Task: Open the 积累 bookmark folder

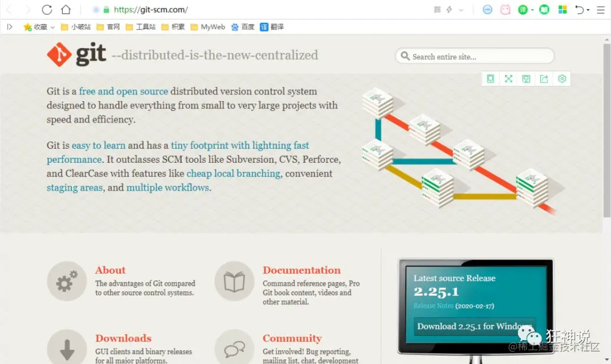Action: pos(173,27)
